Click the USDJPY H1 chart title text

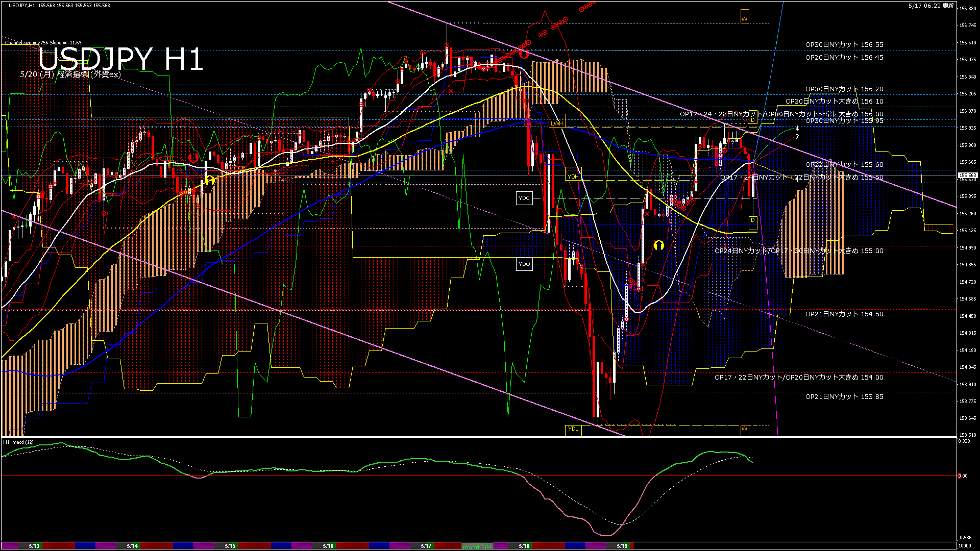pyautogui.click(x=121, y=59)
